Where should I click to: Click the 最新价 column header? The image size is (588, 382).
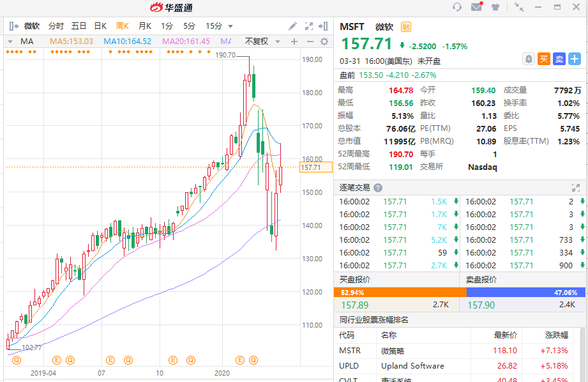506,335
